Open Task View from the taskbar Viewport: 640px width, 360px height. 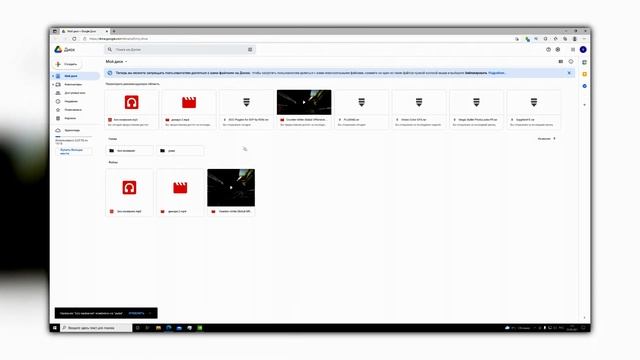tap(148, 328)
